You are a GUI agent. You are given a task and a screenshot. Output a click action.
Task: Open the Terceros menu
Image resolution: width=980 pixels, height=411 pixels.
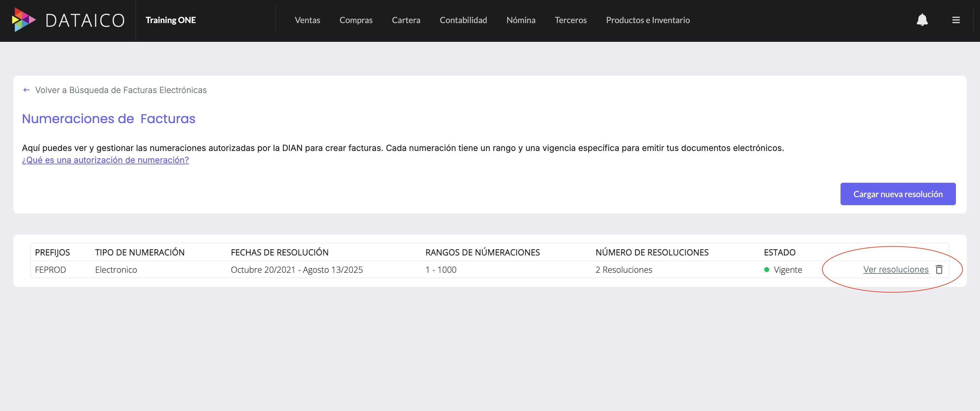coord(570,20)
